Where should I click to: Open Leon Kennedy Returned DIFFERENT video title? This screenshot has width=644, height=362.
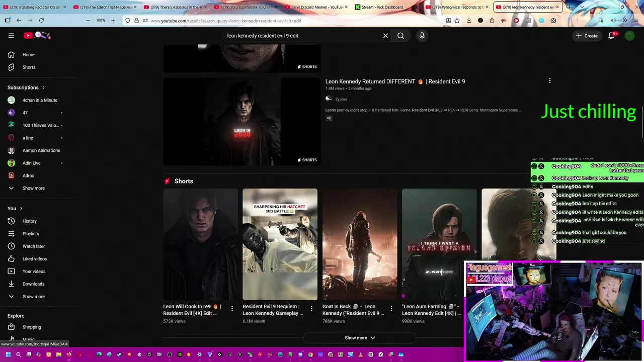[x=395, y=81]
